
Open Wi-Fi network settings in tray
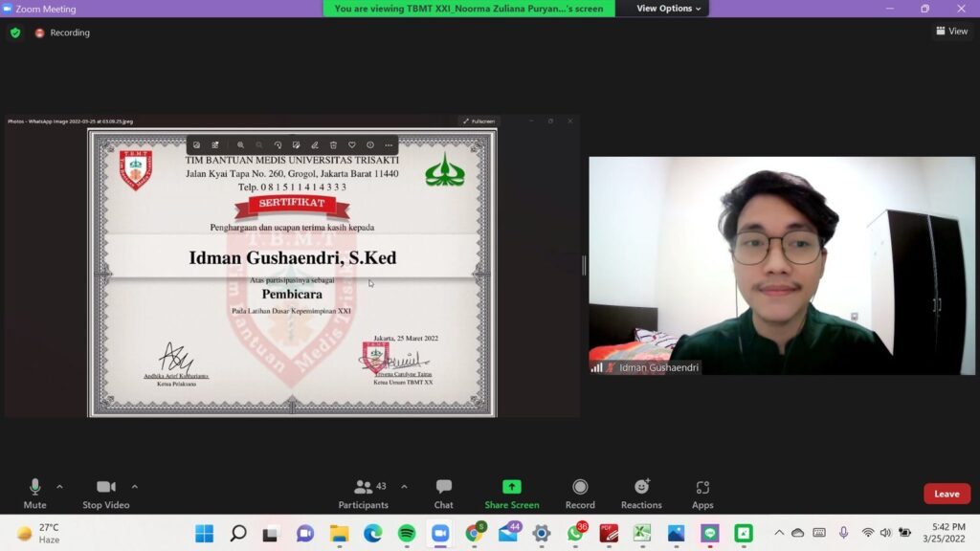[867, 533]
